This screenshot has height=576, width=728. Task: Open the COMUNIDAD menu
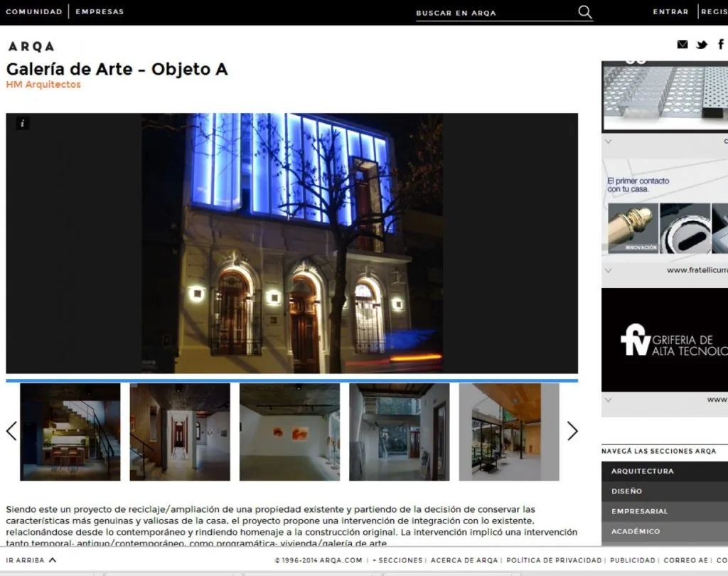[x=34, y=11]
